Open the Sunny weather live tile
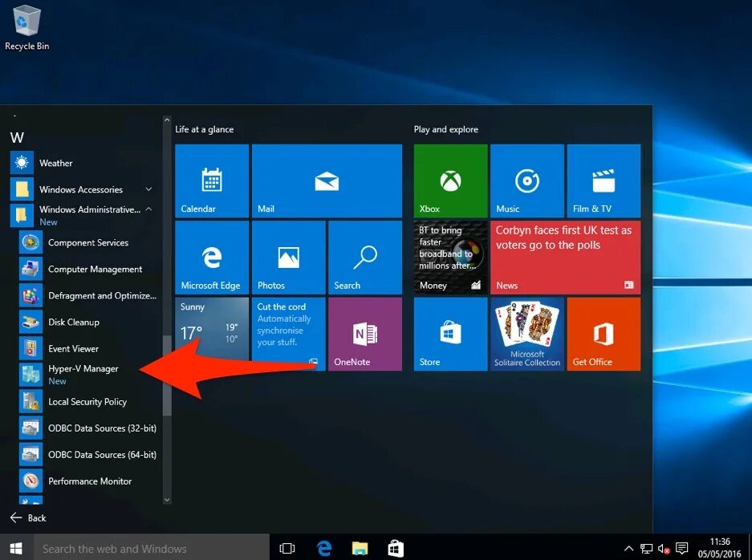This screenshot has height=560, width=752. 212,335
